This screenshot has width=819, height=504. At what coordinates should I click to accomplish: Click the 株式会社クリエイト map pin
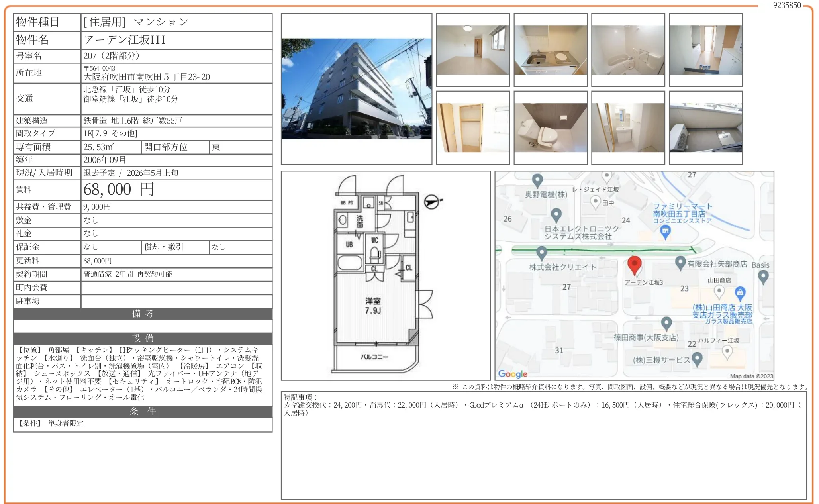click(x=541, y=253)
